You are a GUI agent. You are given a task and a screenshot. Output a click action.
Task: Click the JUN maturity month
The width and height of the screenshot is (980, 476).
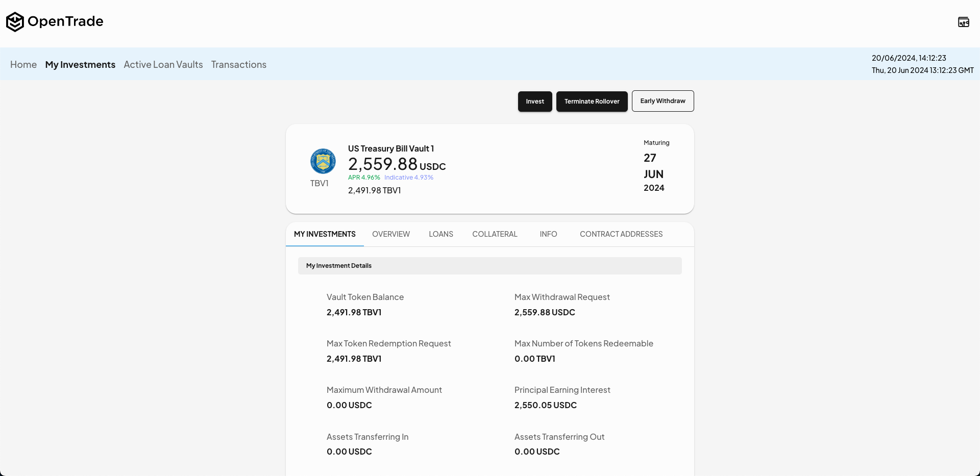[653, 174]
